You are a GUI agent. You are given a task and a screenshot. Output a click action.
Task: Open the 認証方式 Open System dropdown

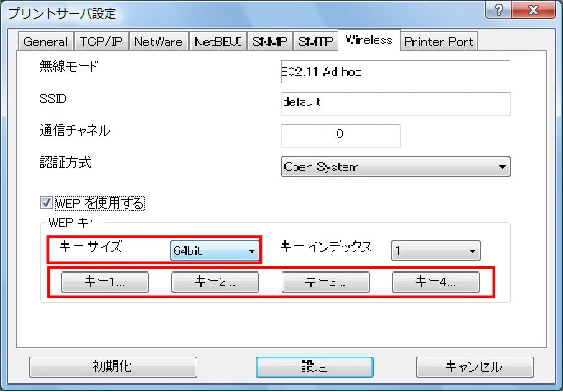[x=395, y=167]
